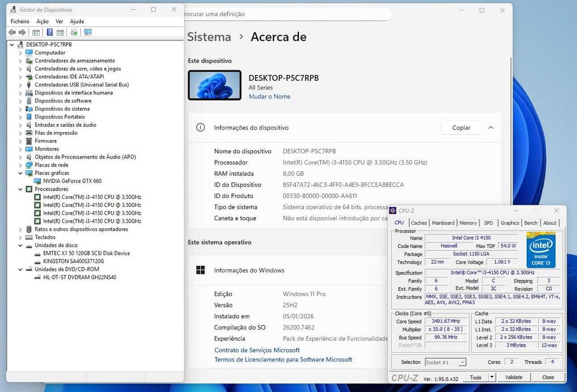
Task: Click the Computador category icon
Action: coord(29,52)
